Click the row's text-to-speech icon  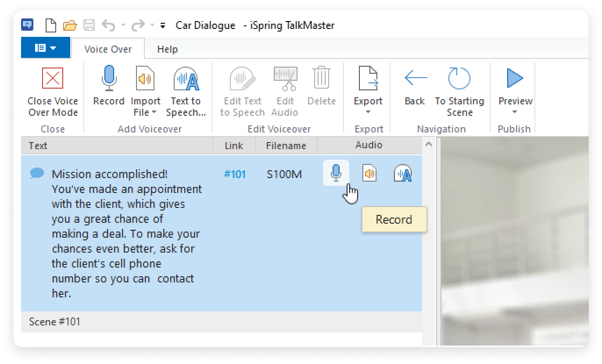[x=402, y=174]
